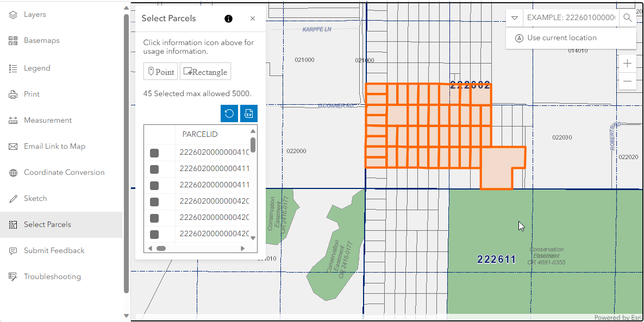644x322 pixels.
Task: Zoom in on the map
Action: (627, 64)
